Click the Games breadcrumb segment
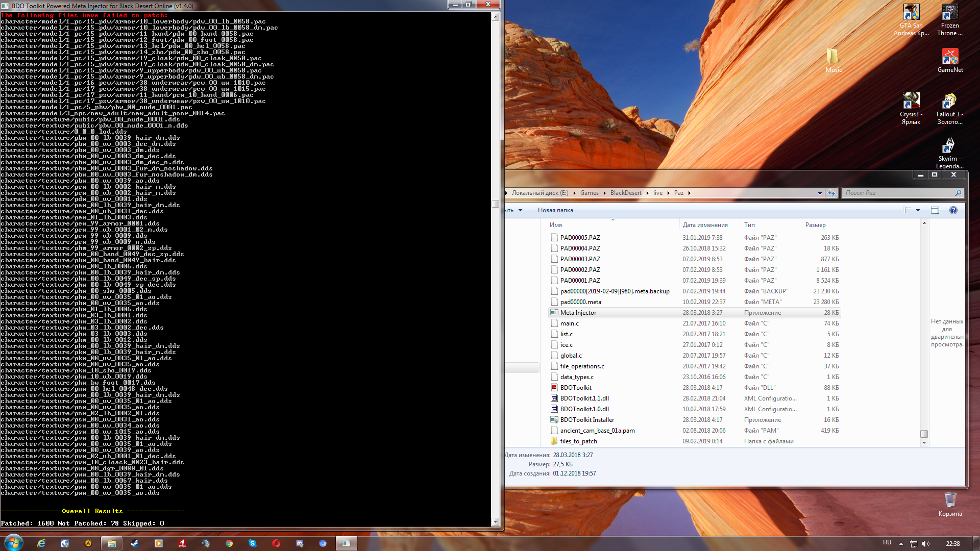This screenshot has height=551, width=980. [x=589, y=193]
